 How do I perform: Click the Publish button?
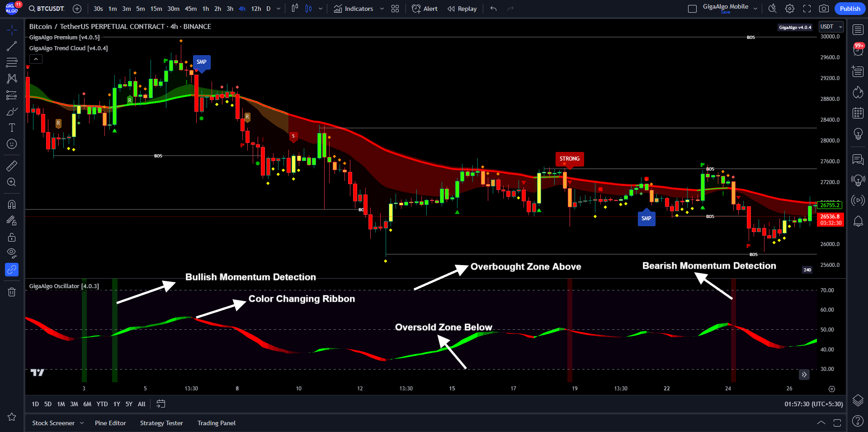850,9
